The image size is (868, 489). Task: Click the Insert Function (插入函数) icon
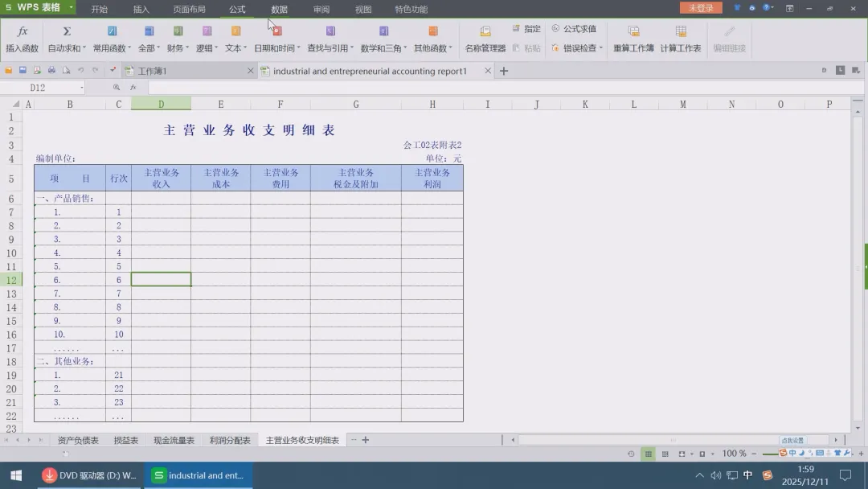click(x=23, y=31)
